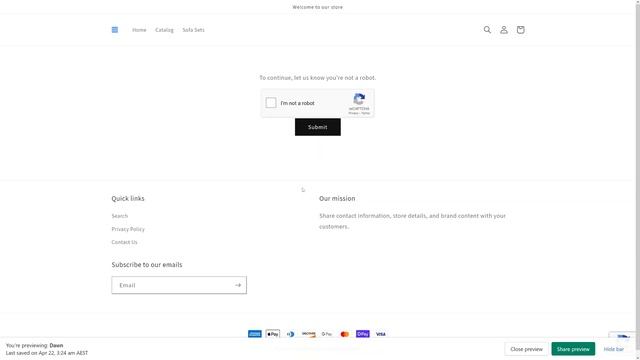
Task: Click Hide bar link
Action: coord(613,349)
